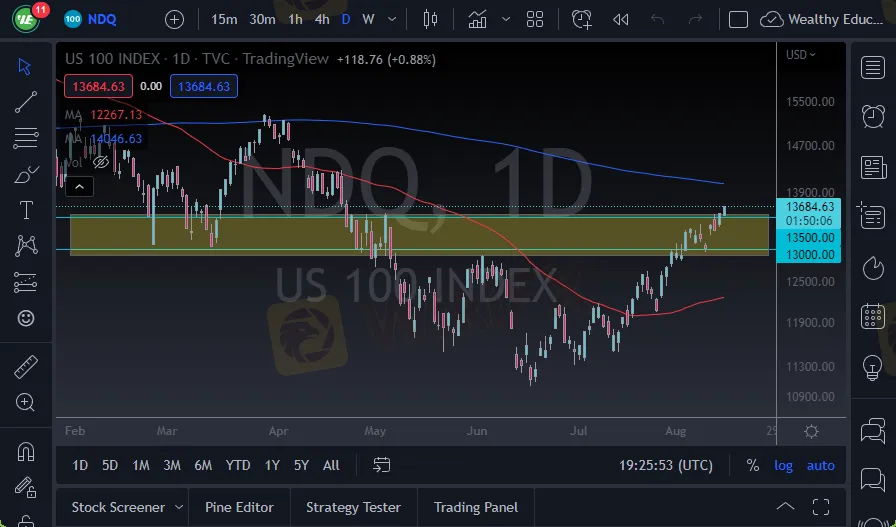
Task: Set the date range to 1D
Action: 80,465
